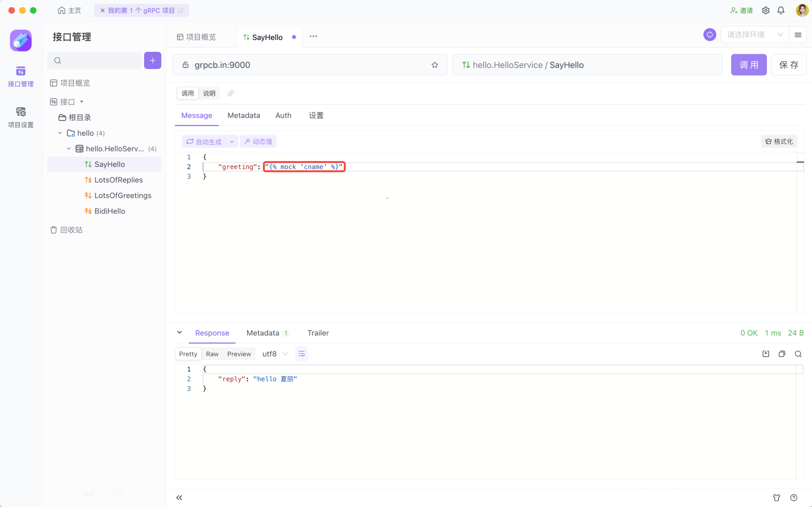812x507 pixels.
Task: Switch to the Metadata request tab
Action: coord(244,115)
